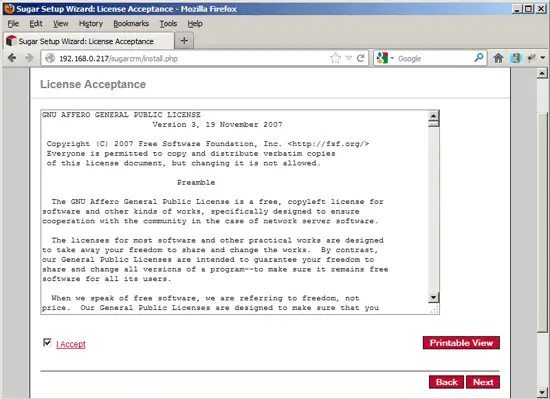Select the Sugar Setup Wizard tab
The width and height of the screenshot is (550, 399).
(89, 41)
